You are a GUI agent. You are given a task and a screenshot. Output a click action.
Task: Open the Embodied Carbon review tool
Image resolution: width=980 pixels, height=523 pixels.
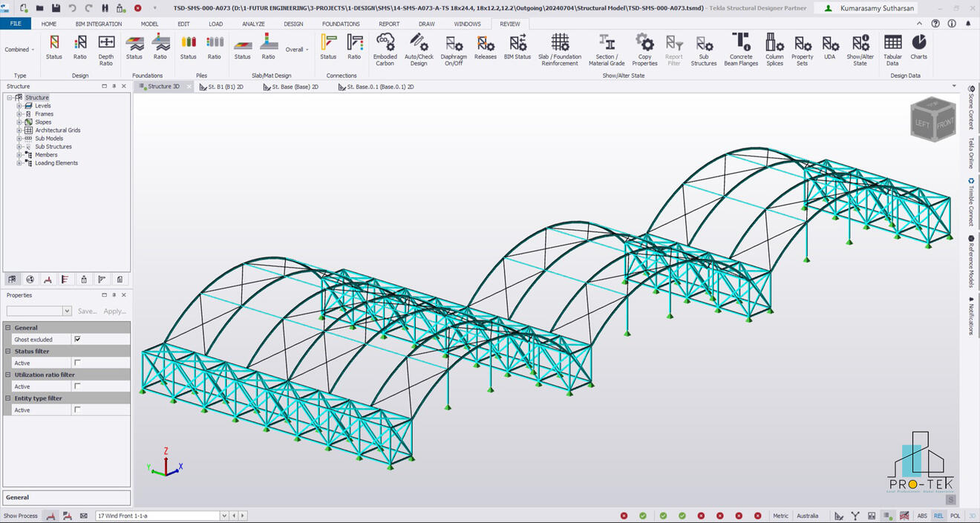[385, 48]
